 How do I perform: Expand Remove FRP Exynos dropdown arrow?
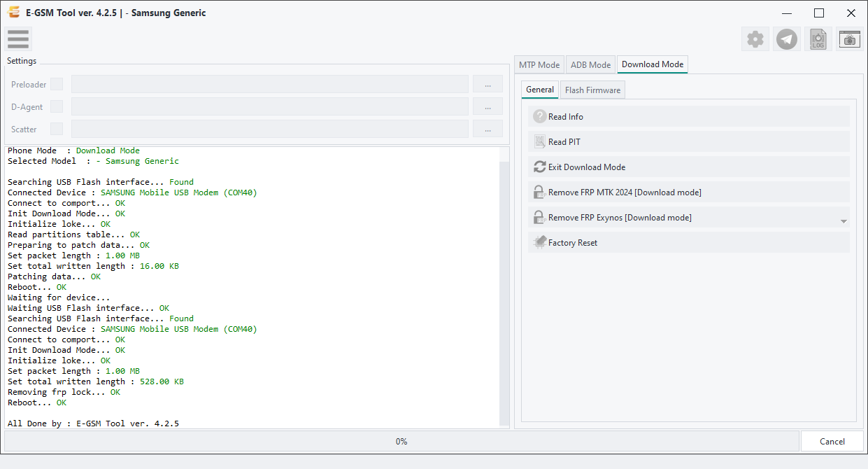[x=844, y=221]
